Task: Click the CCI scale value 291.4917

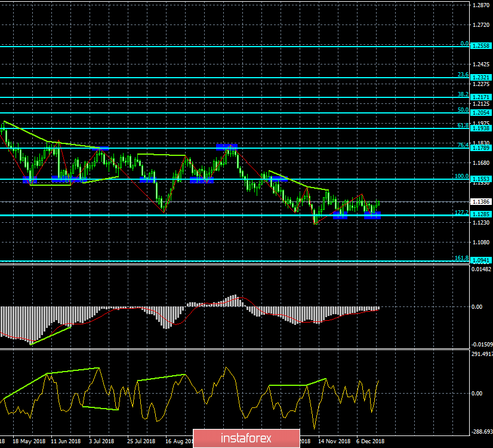Action: [x=482, y=354]
